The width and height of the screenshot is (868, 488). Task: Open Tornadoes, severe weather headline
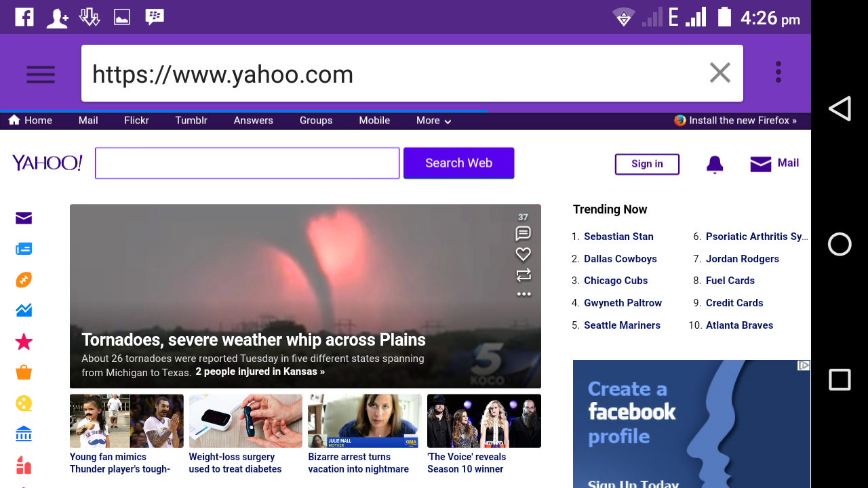[254, 340]
